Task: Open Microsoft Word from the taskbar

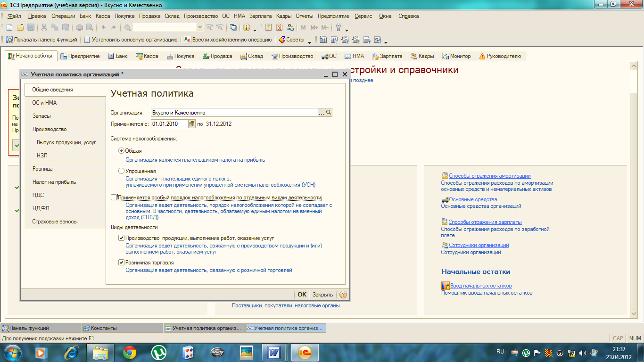Action: click(274, 352)
